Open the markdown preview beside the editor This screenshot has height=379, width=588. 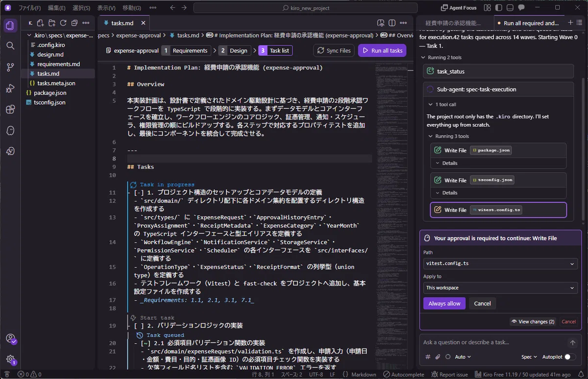(x=380, y=23)
